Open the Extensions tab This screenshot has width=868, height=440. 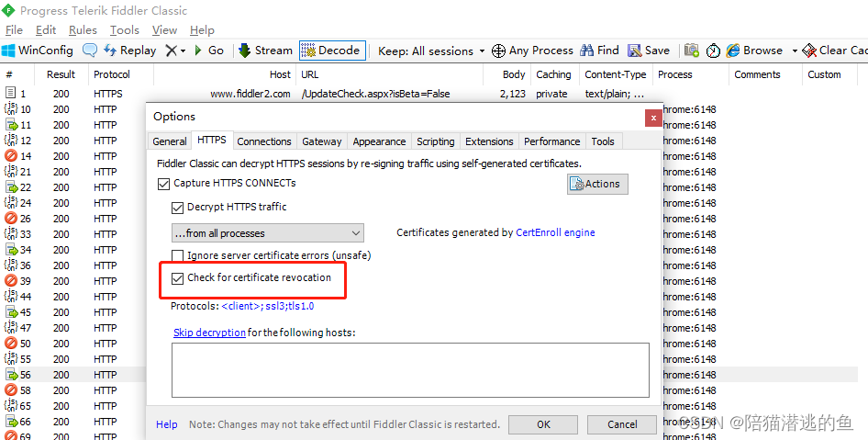coord(489,141)
